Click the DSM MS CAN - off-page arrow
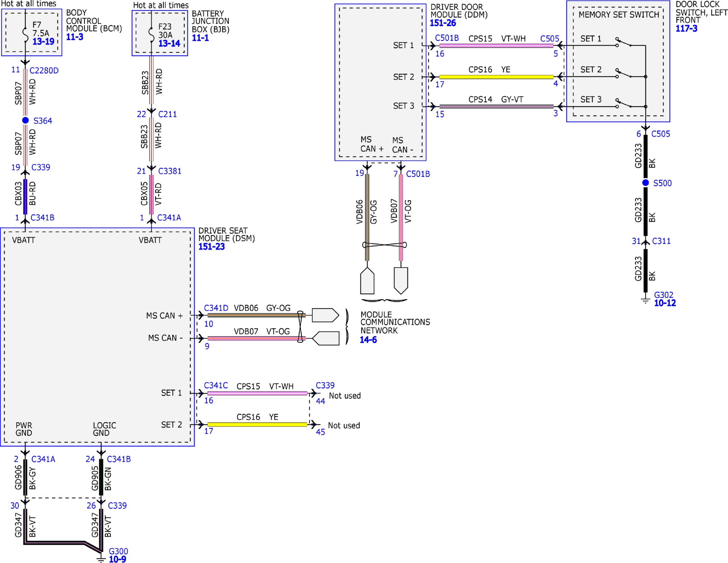 (x=326, y=338)
